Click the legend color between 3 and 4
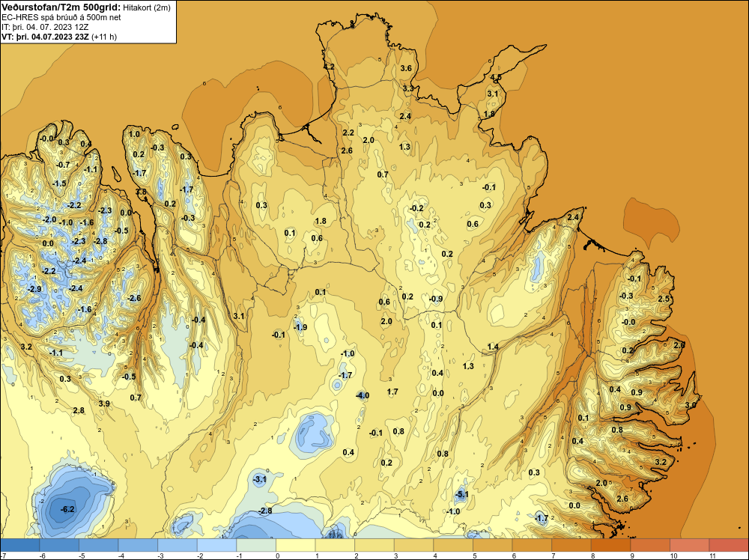This screenshot has width=749, height=560. (x=413, y=545)
